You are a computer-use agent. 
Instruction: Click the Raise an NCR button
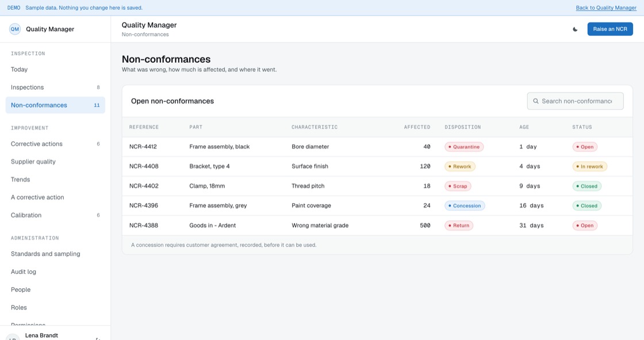coord(610,29)
